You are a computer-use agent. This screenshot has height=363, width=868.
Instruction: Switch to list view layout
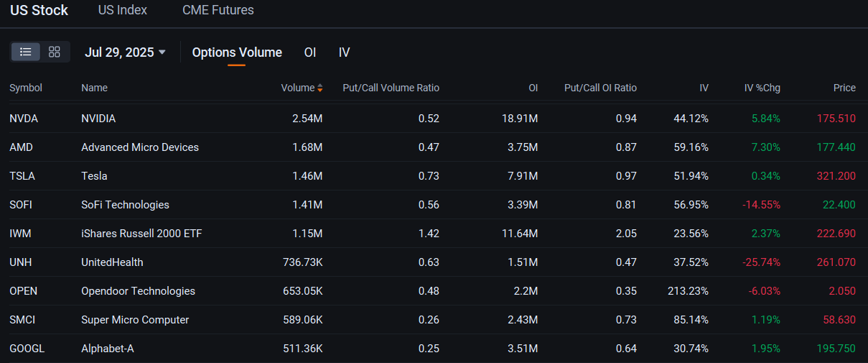pyautogui.click(x=26, y=52)
